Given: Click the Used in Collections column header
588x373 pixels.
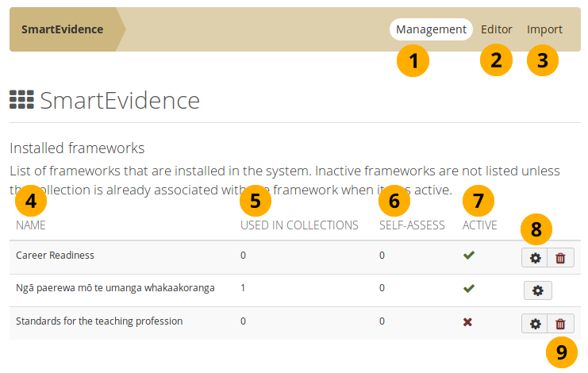Looking at the screenshot, I should [299, 225].
